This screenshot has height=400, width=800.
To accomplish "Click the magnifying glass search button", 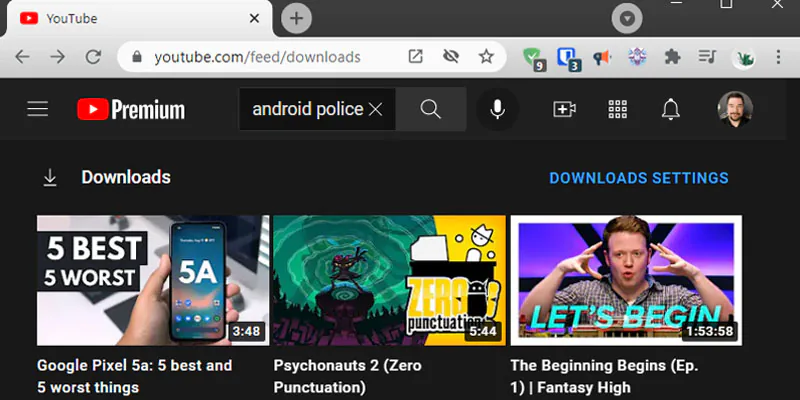I will pos(431,109).
